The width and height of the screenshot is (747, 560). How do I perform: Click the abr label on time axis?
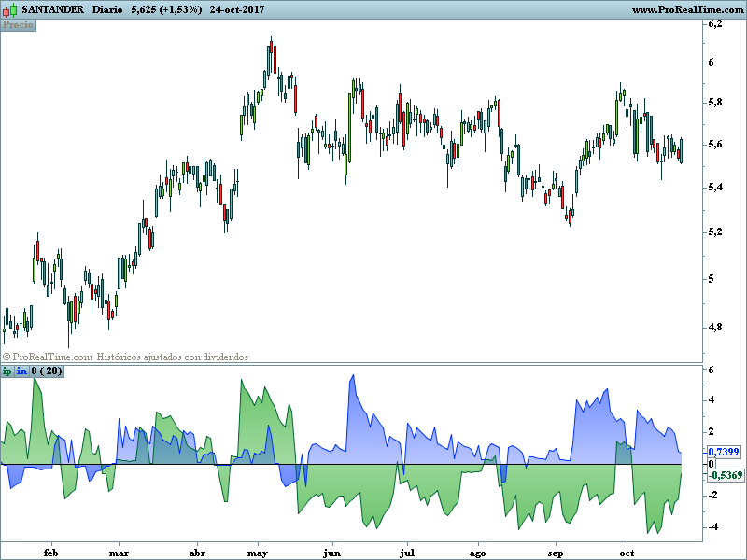click(197, 553)
